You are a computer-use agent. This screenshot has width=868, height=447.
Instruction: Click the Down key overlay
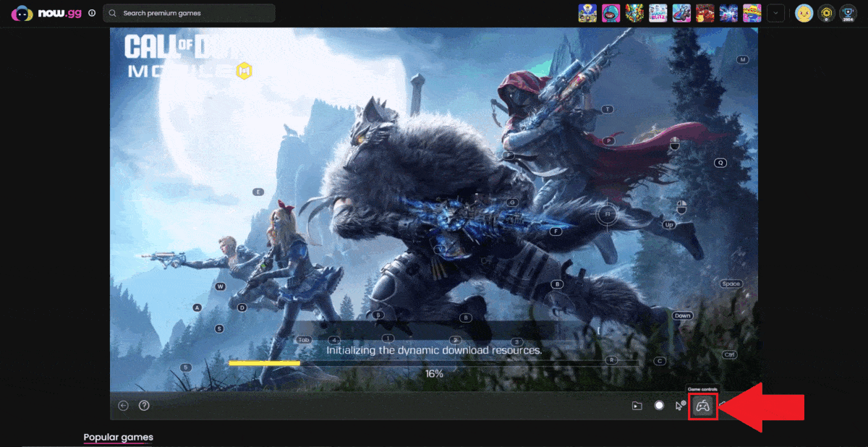(682, 315)
